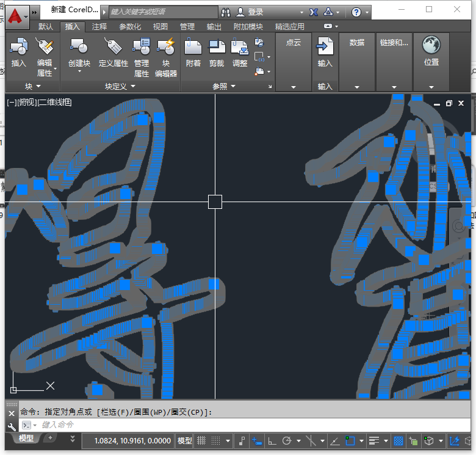
Task: Toggle dynamic input in status bar
Action: (257, 440)
